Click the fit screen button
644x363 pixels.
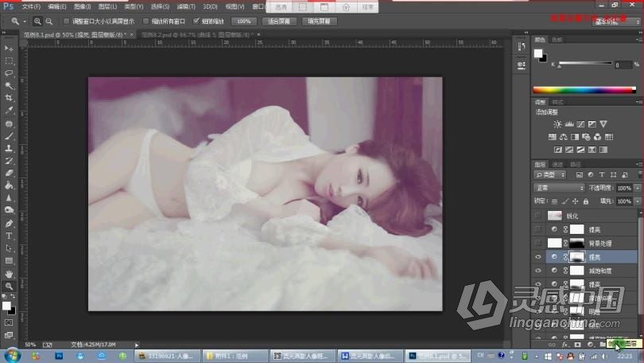[x=279, y=21]
